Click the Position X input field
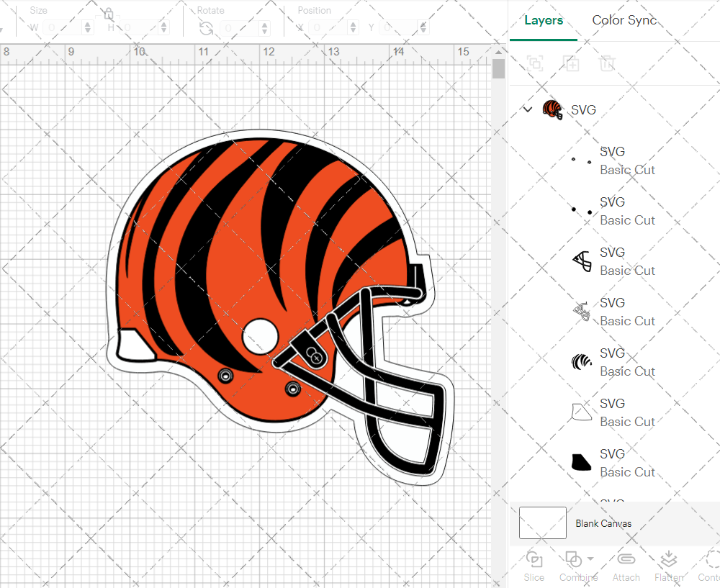Image resolution: width=720 pixels, height=588 pixels. (x=328, y=27)
